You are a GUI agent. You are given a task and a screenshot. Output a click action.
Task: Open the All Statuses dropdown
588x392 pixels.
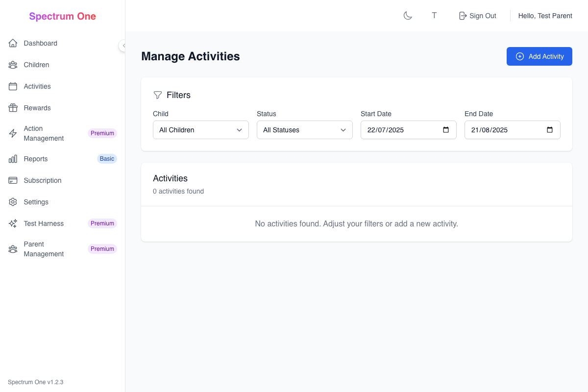coord(304,130)
